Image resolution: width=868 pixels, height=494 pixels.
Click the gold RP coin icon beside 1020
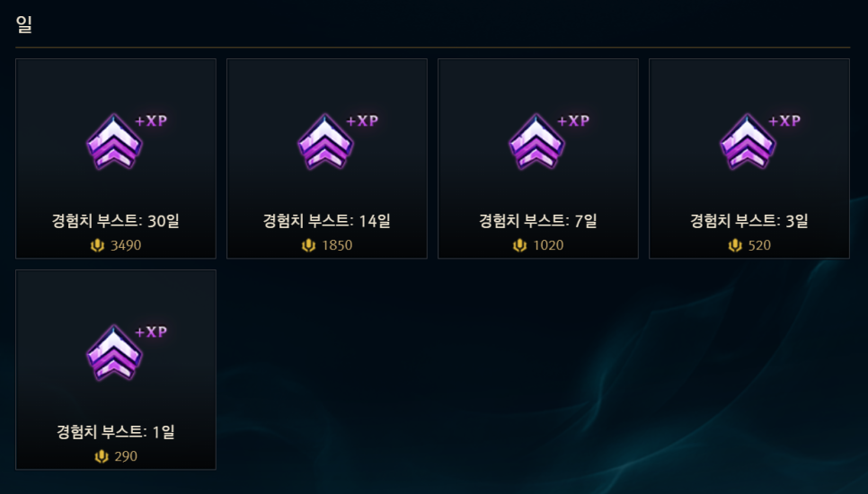[519, 245]
